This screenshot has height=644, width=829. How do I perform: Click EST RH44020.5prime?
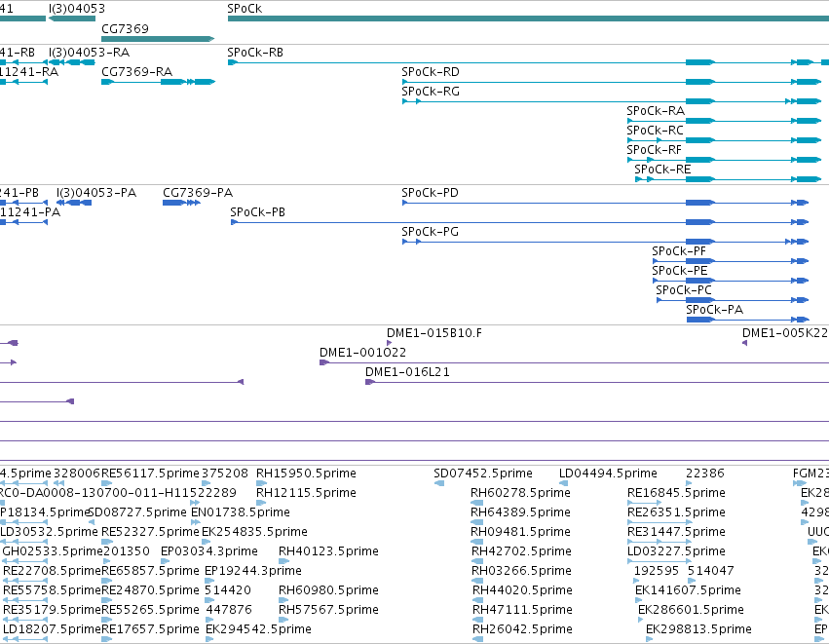click(522, 590)
